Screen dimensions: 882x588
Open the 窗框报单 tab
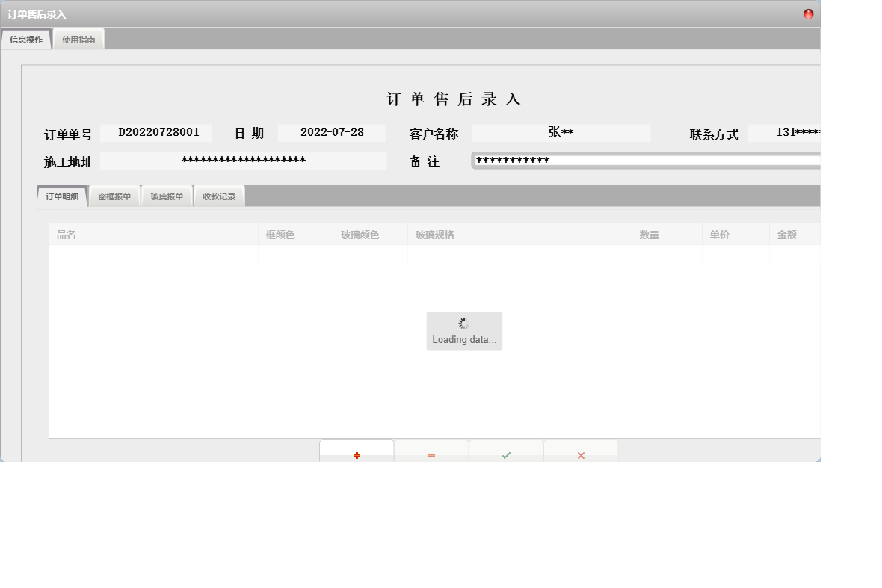pos(114,195)
